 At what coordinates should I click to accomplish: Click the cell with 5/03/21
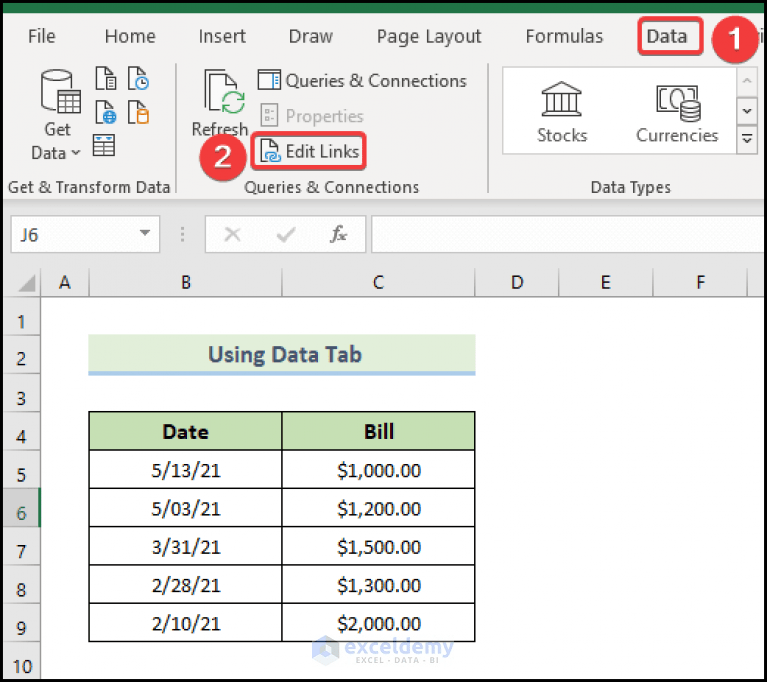[x=185, y=508]
